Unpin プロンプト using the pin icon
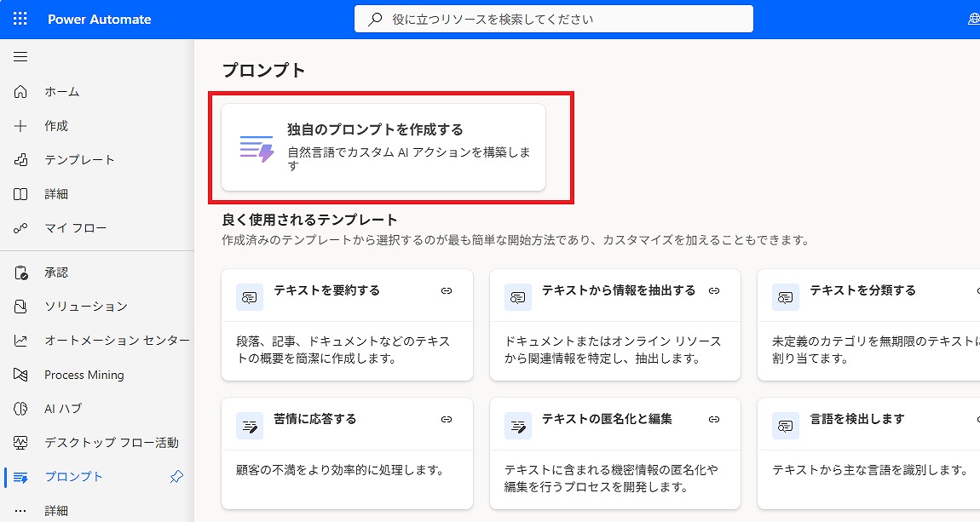Image resolution: width=980 pixels, height=522 pixels. (x=176, y=477)
